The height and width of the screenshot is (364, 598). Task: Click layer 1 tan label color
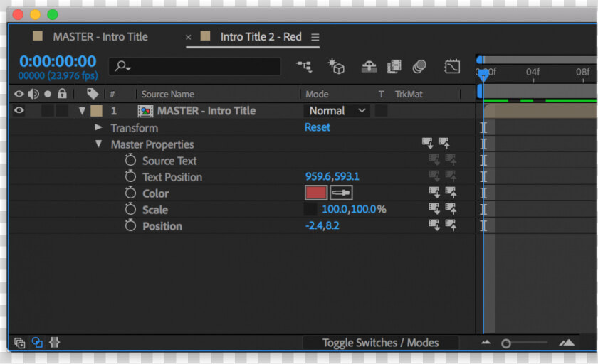click(x=97, y=111)
